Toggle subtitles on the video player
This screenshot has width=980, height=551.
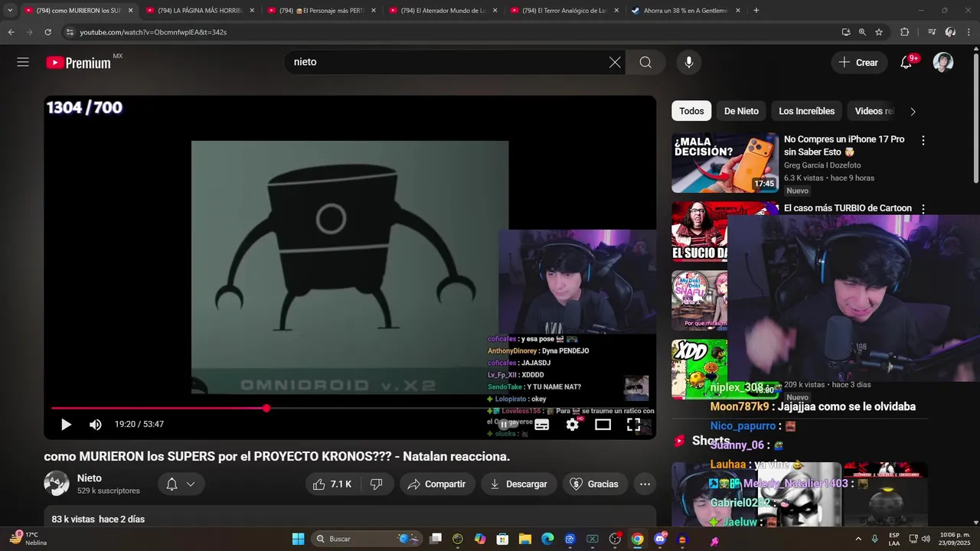coord(541,424)
